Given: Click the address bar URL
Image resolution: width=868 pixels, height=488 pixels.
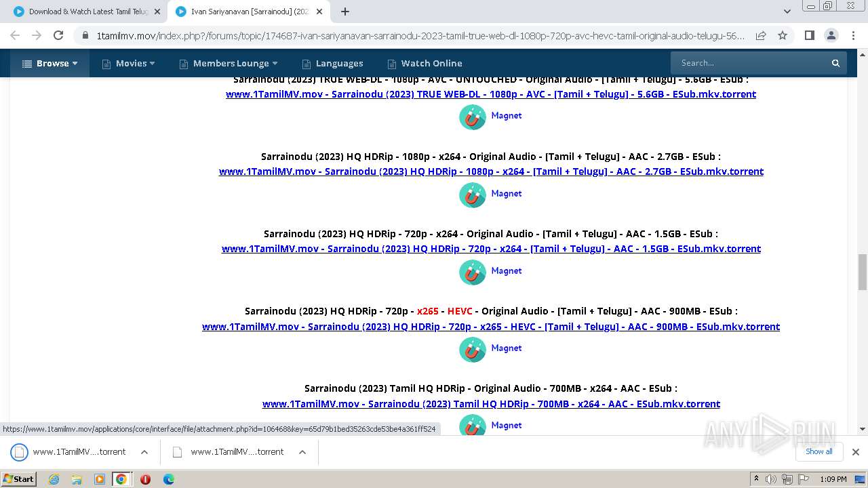Looking at the screenshot, I should 420,35.
